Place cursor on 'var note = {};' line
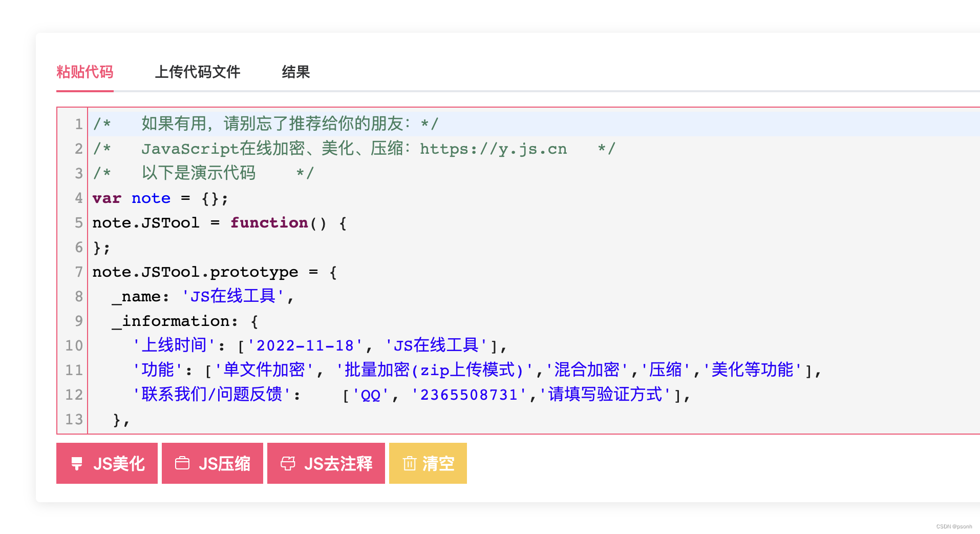 point(160,198)
